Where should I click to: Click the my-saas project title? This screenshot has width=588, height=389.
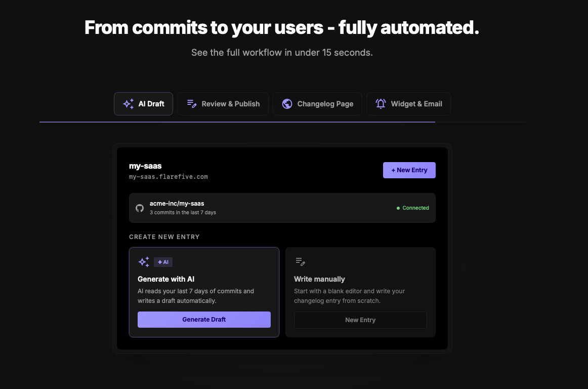click(145, 166)
